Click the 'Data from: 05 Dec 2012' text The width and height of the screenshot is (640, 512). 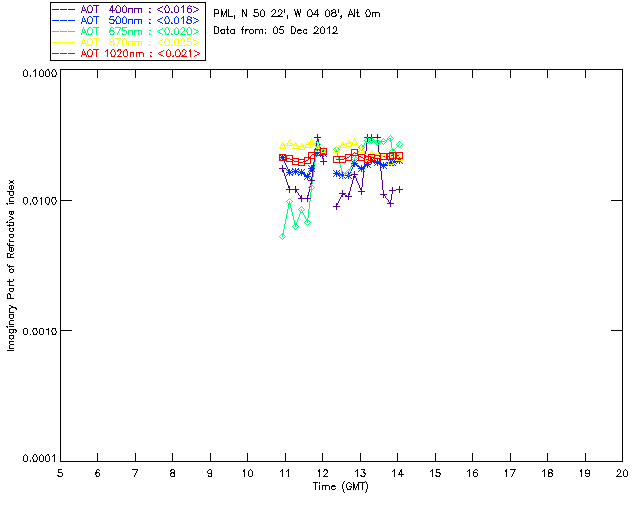click(276, 31)
